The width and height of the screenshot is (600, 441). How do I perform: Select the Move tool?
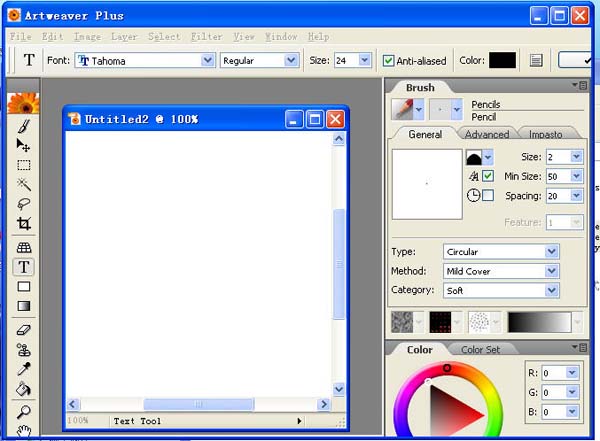[24, 145]
